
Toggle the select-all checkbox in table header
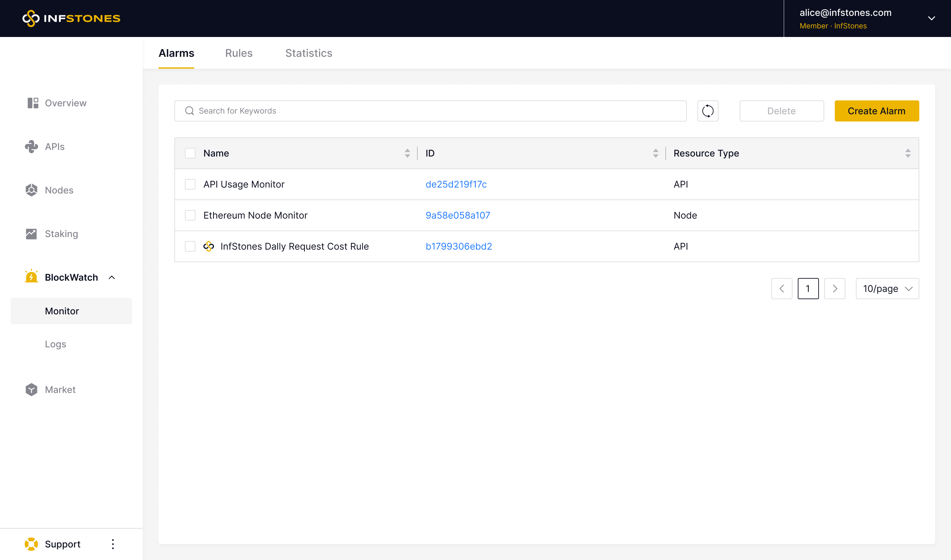point(190,153)
